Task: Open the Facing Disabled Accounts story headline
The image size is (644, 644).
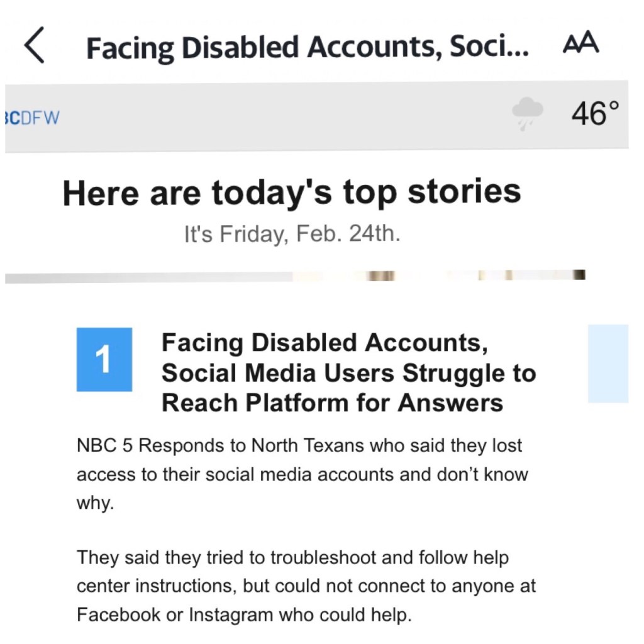Action: point(348,372)
